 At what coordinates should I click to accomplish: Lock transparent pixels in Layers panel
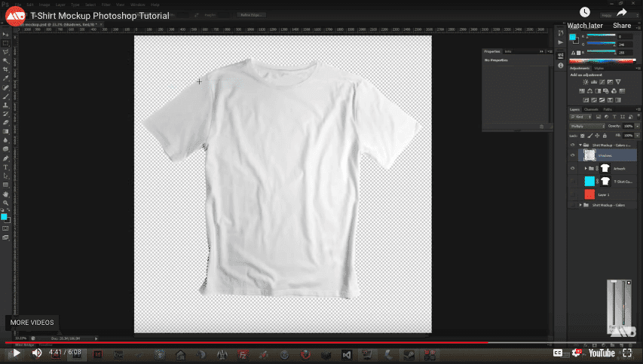pos(582,136)
